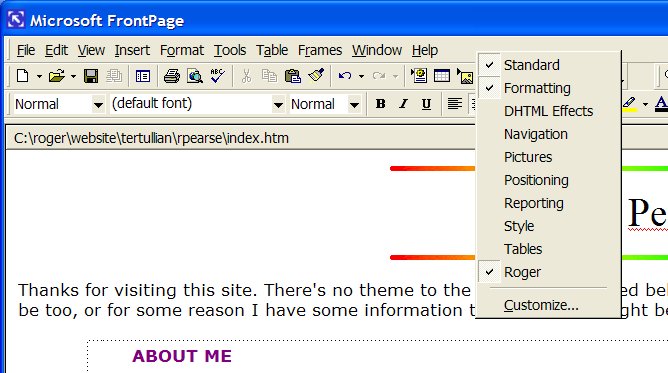The width and height of the screenshot is (668, 373).
Task: Open the Window menu
Action: click(x=377, y=50)
